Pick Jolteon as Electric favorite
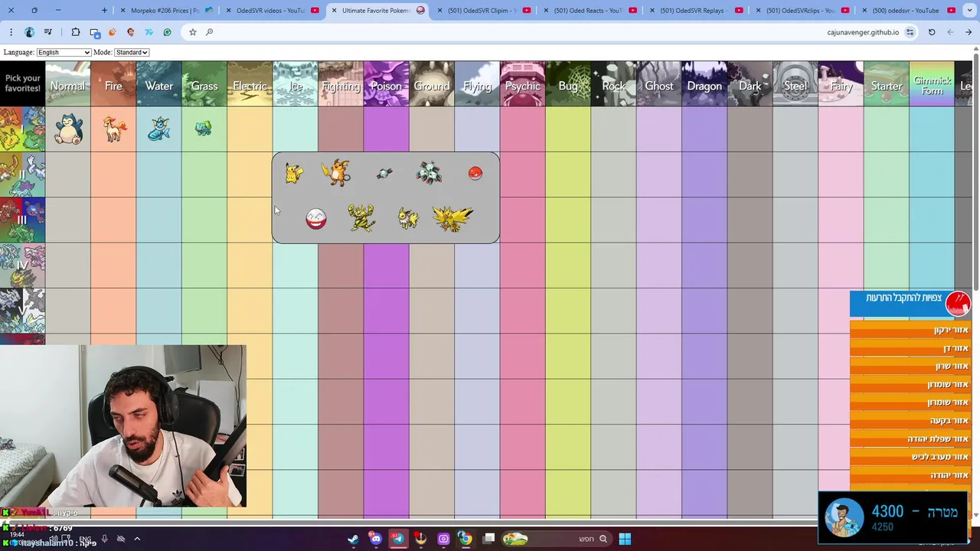 (408, 219)
